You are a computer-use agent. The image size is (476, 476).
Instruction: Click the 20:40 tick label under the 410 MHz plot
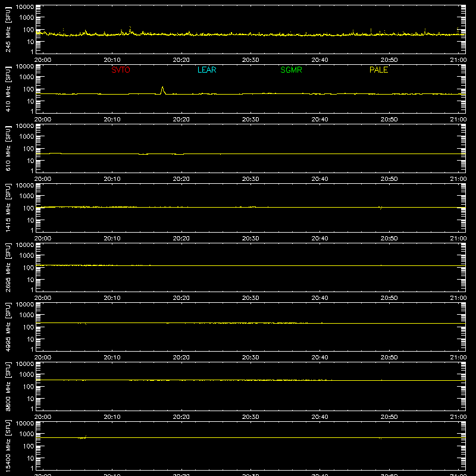(x=320, y=120)
